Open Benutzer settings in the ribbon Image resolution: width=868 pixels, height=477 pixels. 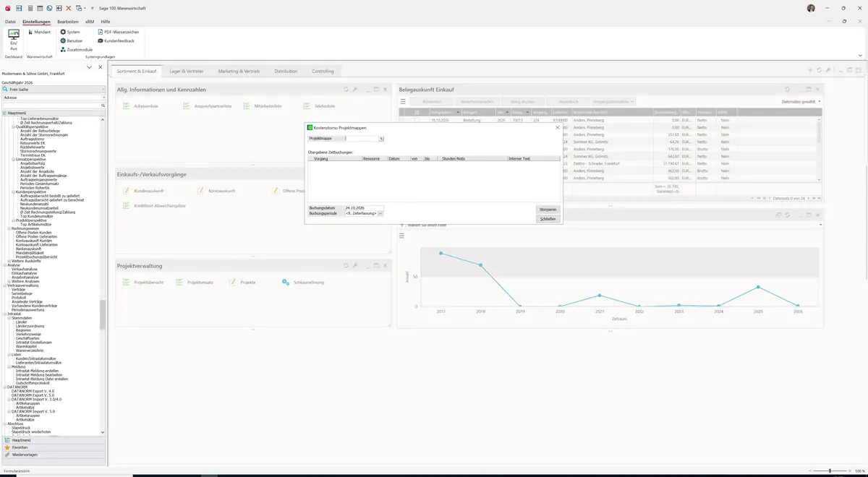[x=72, y=40]
